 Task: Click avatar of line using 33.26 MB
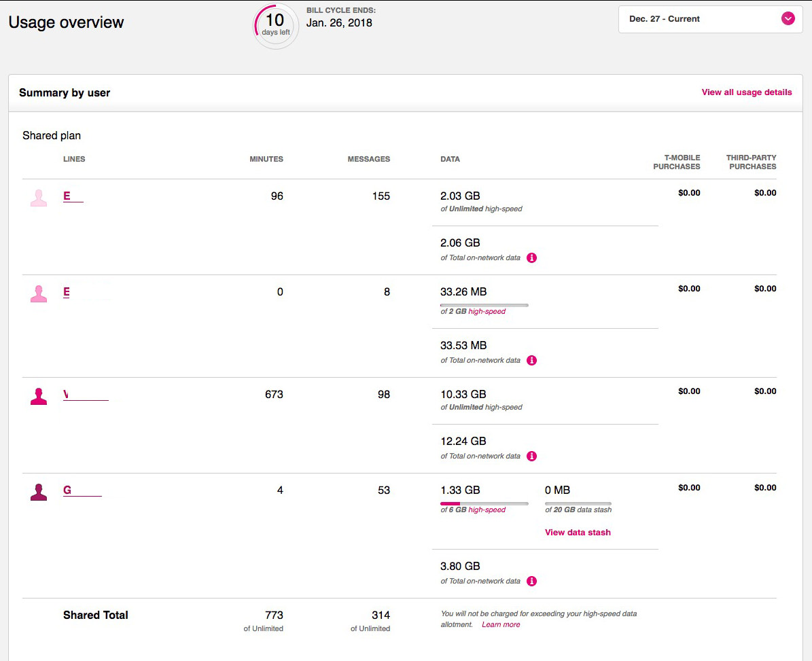tap(39, 293)
